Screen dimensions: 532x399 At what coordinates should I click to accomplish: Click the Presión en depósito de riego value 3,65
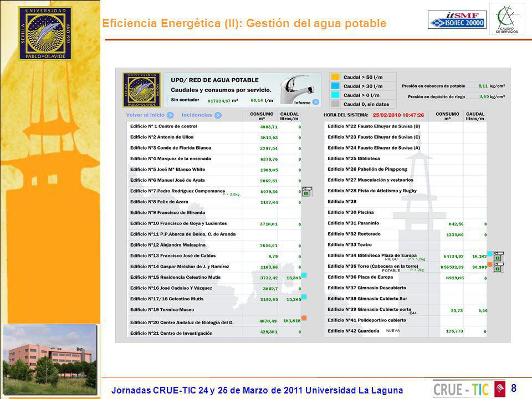click(484, 96)
